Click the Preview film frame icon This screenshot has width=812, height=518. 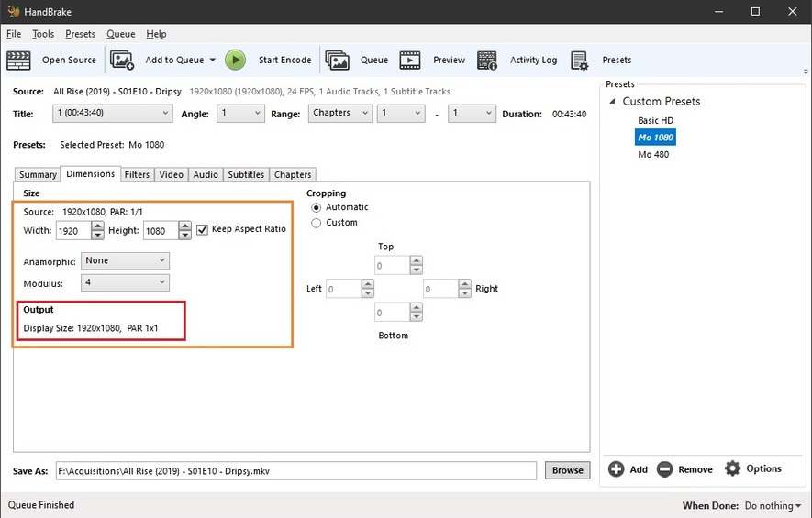[410, 60]
